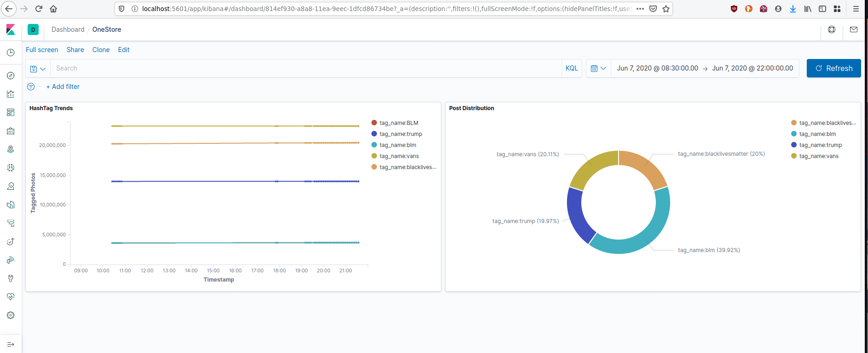Open Machine Learning from the sidebar
This screenshot has width=868, height=353.
[x=11, y=168]
